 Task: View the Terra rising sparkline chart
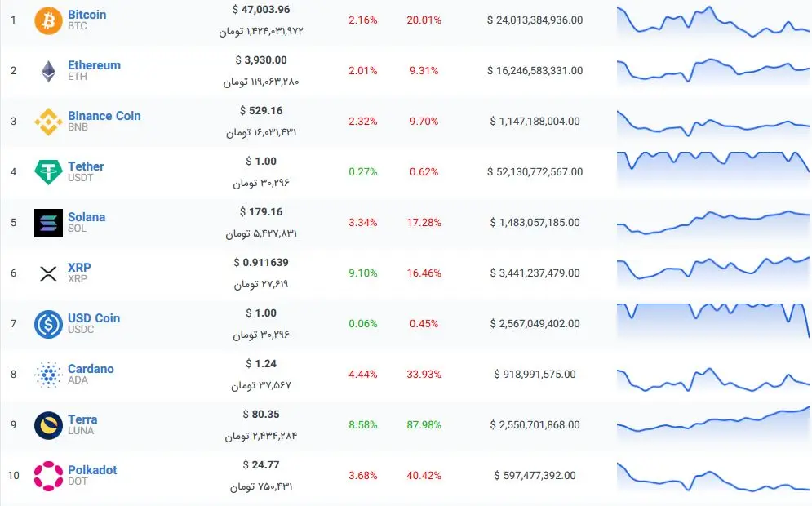(712, 420)
